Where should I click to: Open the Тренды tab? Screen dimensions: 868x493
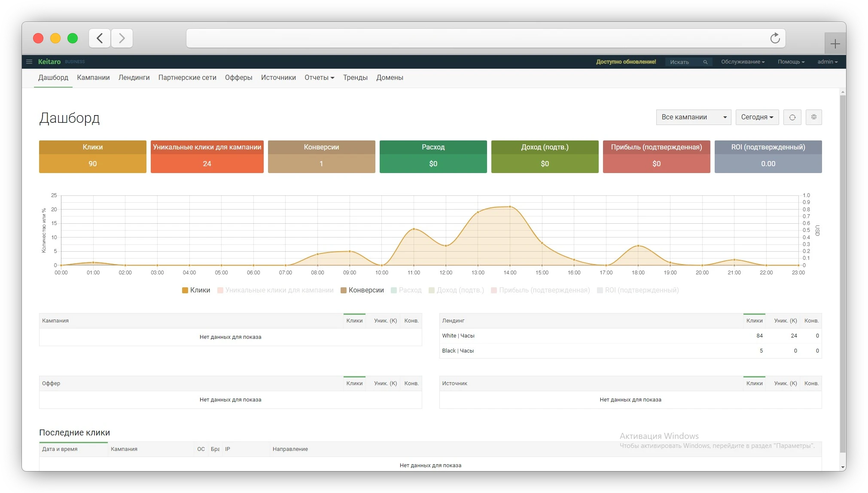[355, 78]
